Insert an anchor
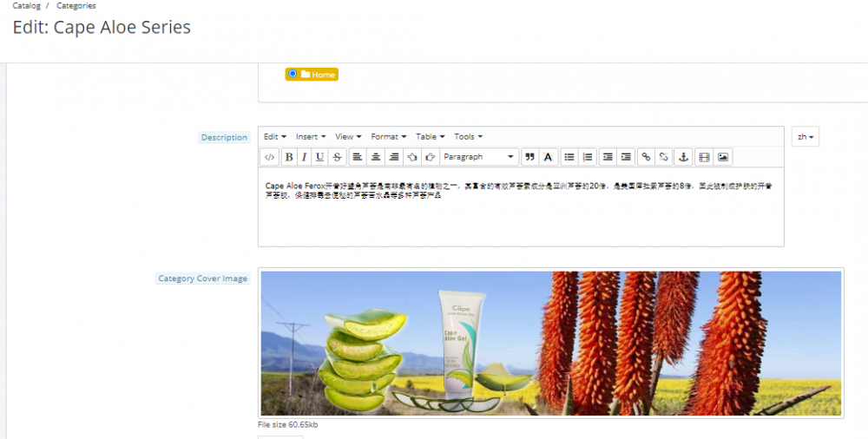Viewport: 868px width, 439px height. (x=682, y=157)
